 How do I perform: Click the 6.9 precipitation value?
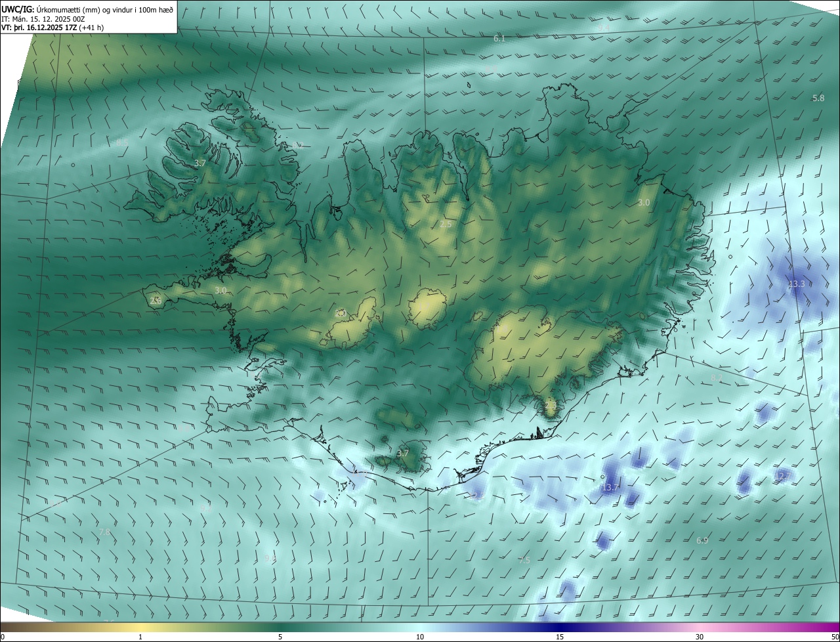click(x=702, y=540)
